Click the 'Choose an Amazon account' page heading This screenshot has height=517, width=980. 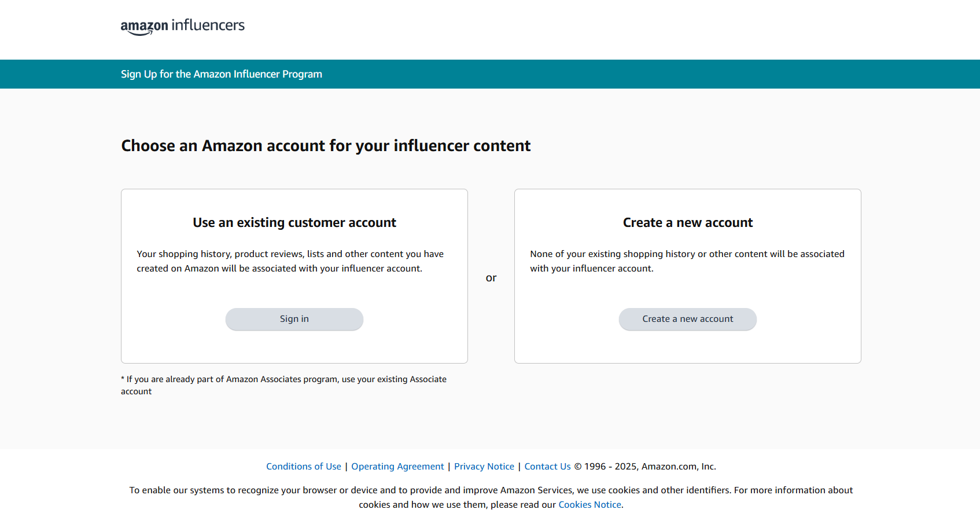click(x=326, y=146)
